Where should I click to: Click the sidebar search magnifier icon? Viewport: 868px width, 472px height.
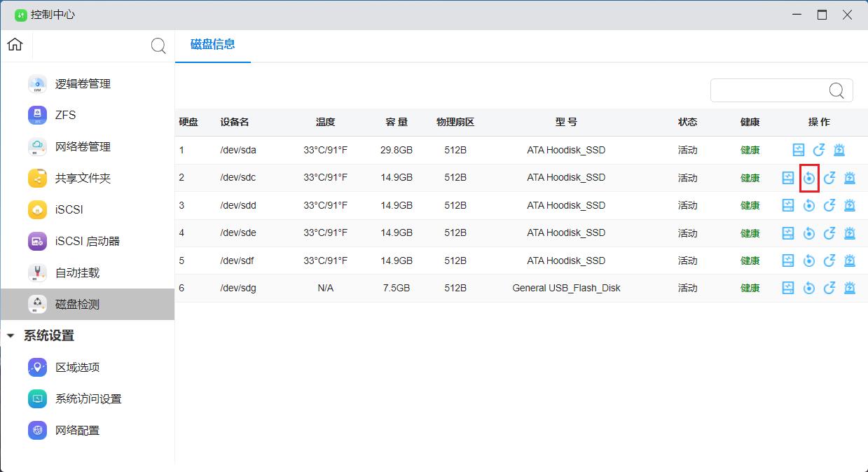159,46
